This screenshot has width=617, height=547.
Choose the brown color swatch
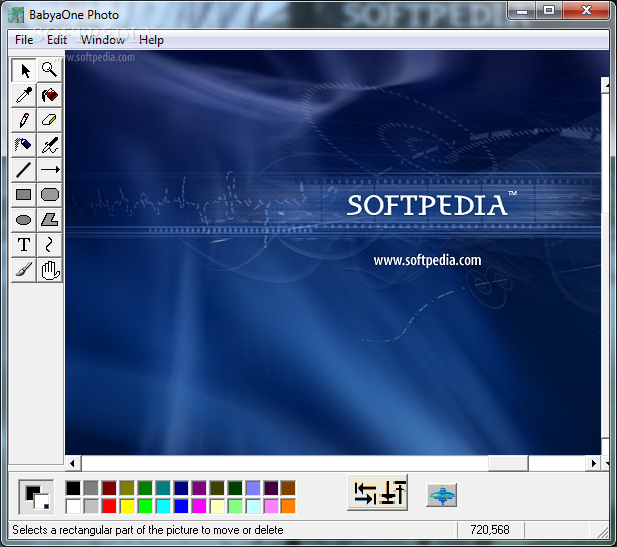click(x=288, y=488)
